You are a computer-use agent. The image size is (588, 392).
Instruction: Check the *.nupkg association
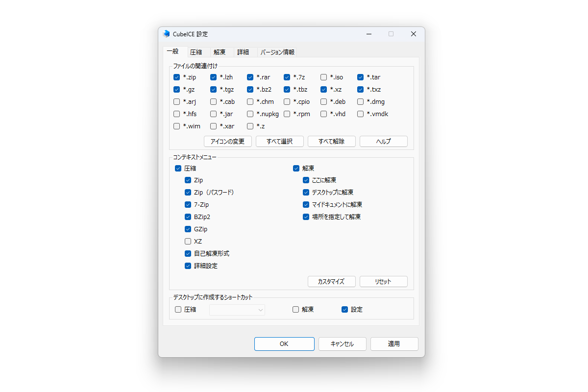click(x=250, y=114)
